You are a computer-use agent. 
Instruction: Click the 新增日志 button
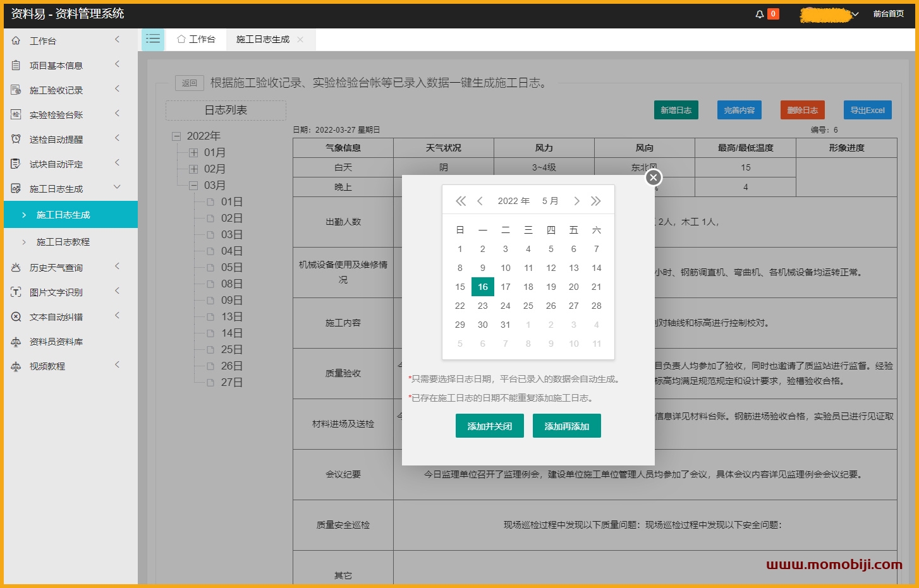point(676,110)
